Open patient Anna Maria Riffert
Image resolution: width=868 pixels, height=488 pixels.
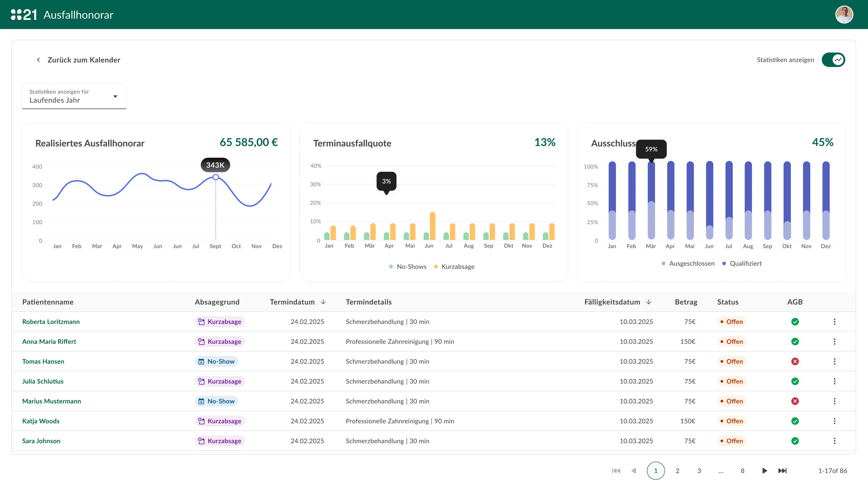49,342
